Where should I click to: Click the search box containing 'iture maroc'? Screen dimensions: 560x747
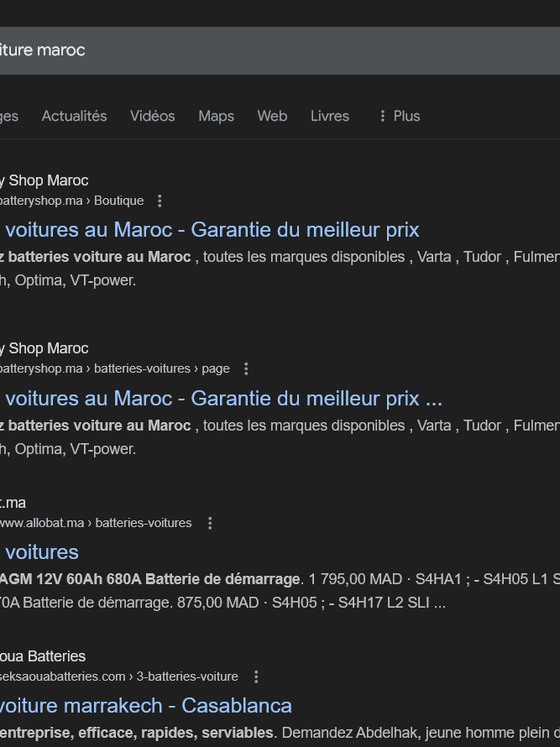click(280, 50)
